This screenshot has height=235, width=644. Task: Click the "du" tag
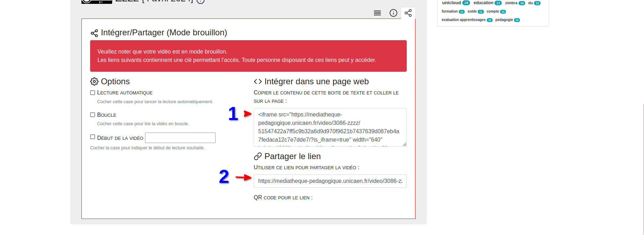(x=530, y=3)
